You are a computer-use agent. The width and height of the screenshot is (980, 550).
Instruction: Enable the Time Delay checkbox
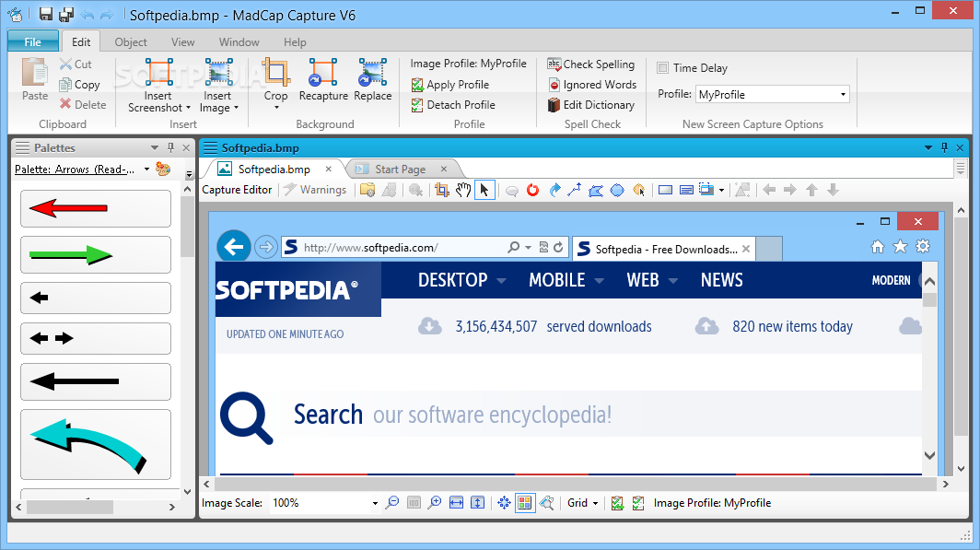pos(663,67)
